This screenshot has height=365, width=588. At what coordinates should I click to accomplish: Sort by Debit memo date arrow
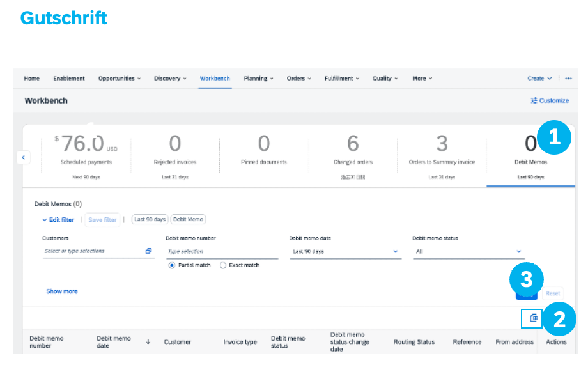click(148, 342)
